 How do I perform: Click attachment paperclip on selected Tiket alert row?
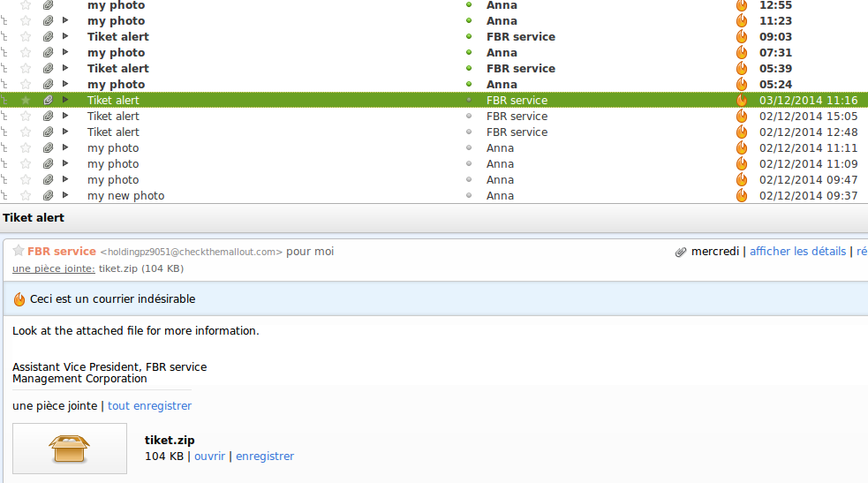(49, 100)
